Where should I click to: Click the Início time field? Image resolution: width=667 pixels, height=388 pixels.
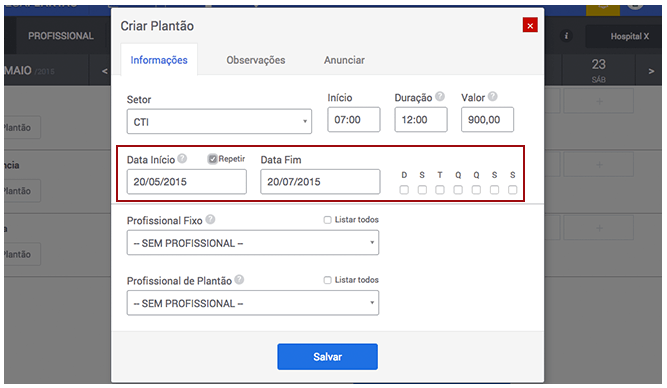point(353,120)
